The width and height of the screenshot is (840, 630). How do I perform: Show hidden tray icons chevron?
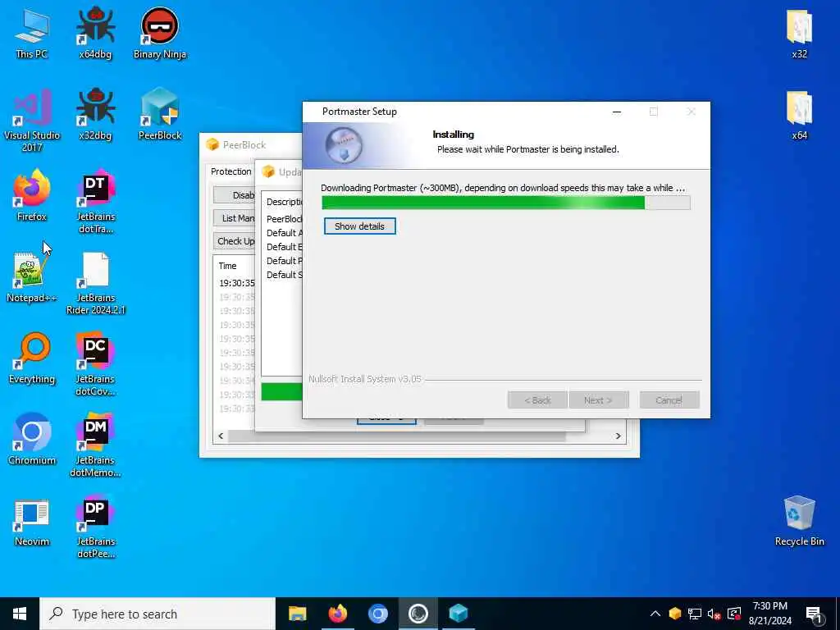pos(655,614)
